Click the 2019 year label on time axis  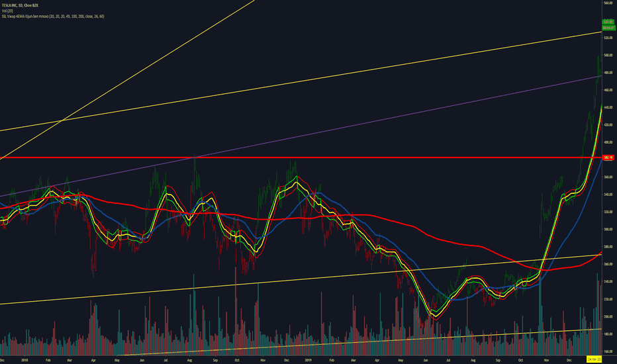pos(308,360)
